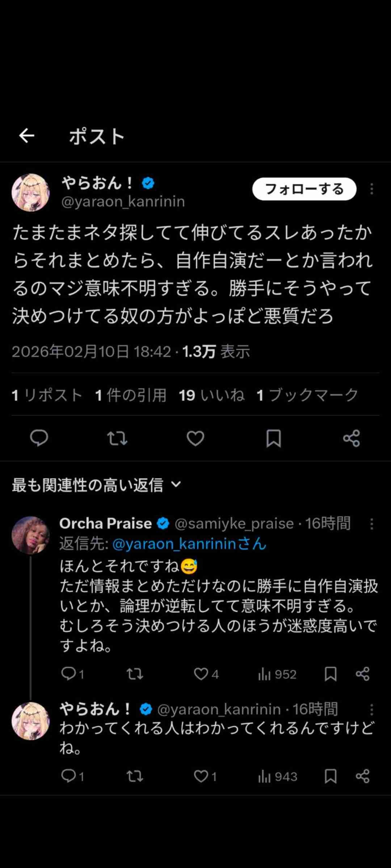Open more options on Orcha Praise reply
391x868 pixels.
click(x=371, y=524)
